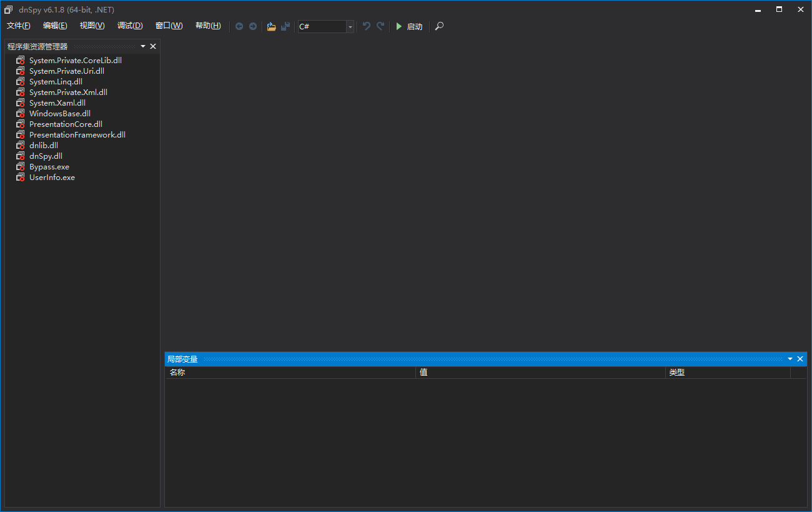
Task: Click the 值 column header
Action: [541, 373]
